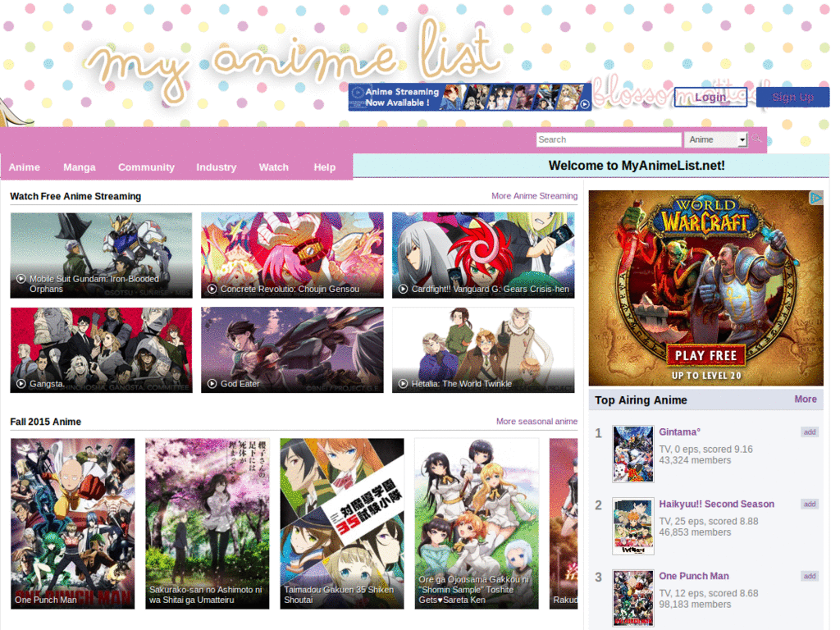Image resolution: width=840 pixels, height=630 pixels.
Task: Click play icon on Cardfight Vanguard G stream
Action: 403,289
